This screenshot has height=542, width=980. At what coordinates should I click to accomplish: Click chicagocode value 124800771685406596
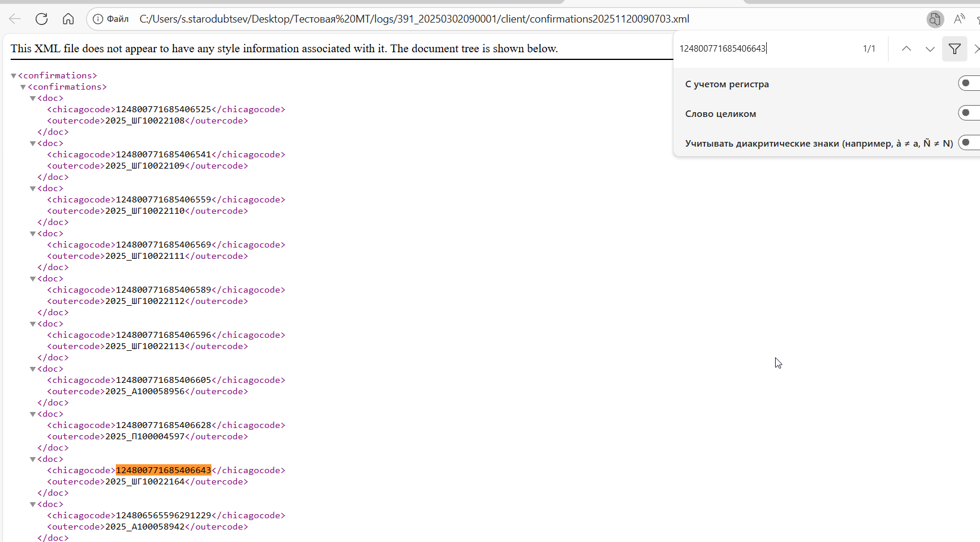click(x=163, y=335)
